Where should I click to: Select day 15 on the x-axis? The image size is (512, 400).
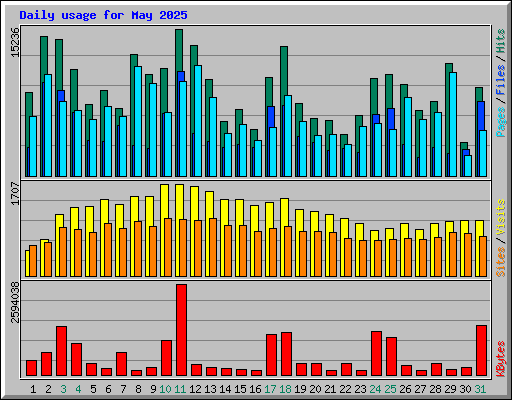[240, 389]
